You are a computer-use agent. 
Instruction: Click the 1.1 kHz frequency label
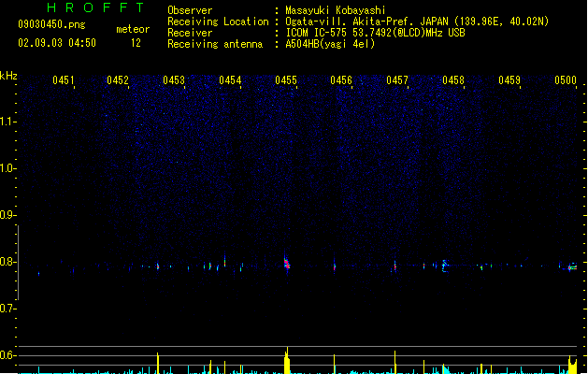[7, 122]
